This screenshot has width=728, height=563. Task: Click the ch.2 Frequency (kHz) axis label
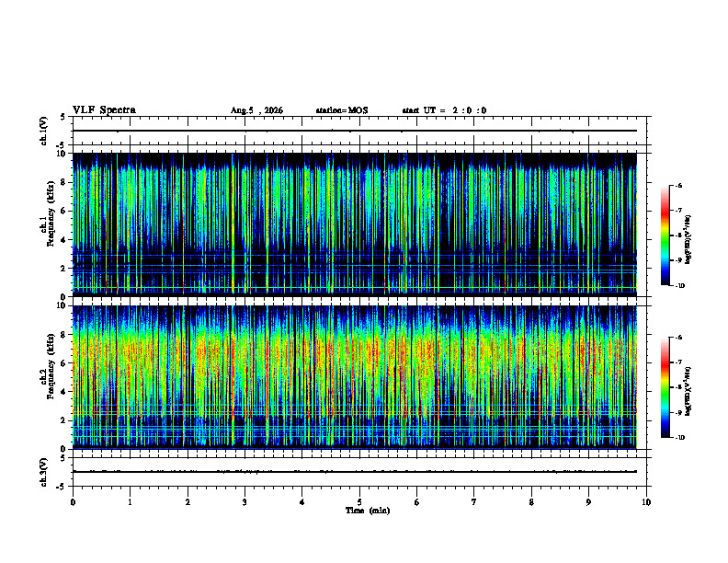tap(48, 366)
